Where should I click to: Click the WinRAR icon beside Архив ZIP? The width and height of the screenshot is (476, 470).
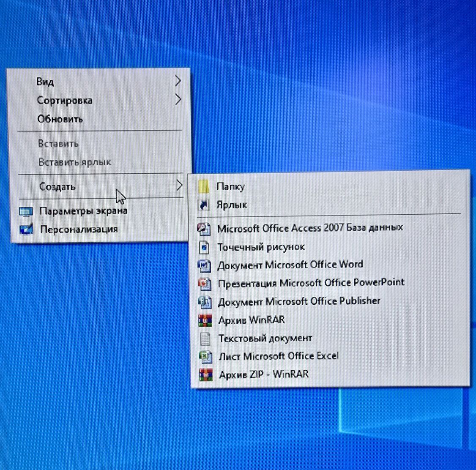coord(206,375)
